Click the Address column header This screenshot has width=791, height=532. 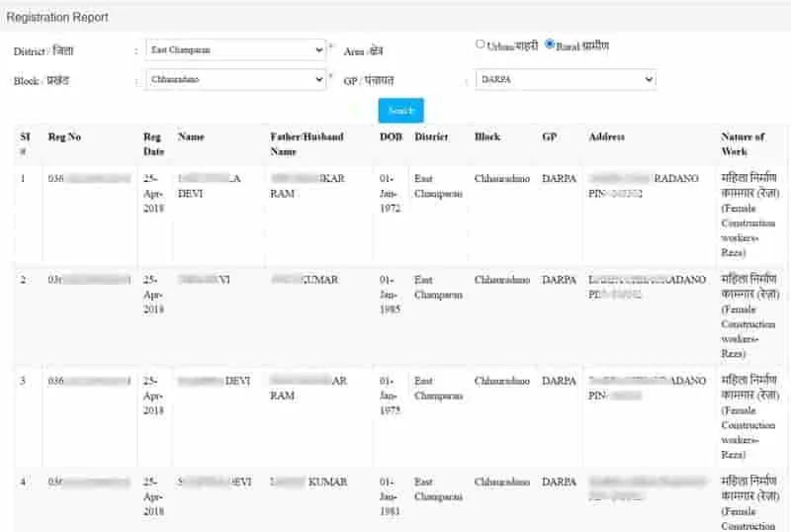click(606, 136)
